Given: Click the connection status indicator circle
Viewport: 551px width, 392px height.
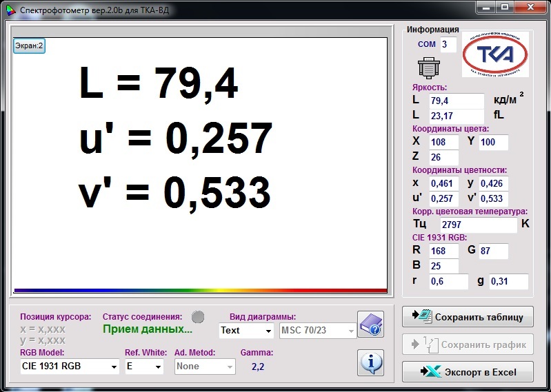Looking at the screenshot, I should point(198,317).
